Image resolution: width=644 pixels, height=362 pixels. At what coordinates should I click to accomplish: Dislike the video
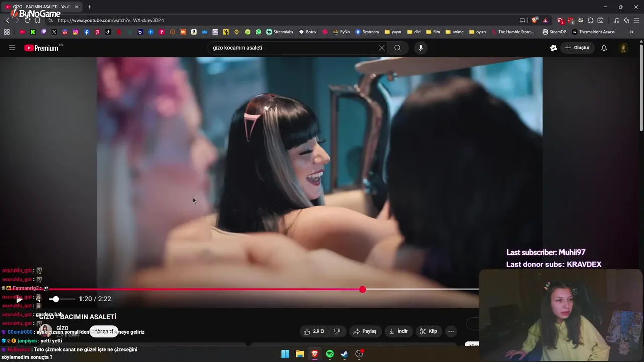[337, 331]
